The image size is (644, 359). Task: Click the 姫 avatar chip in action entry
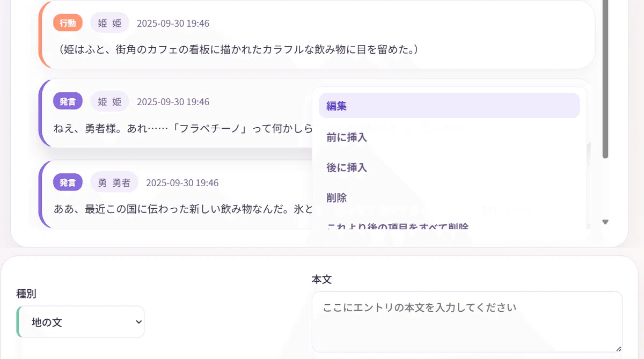pos(109,23)
